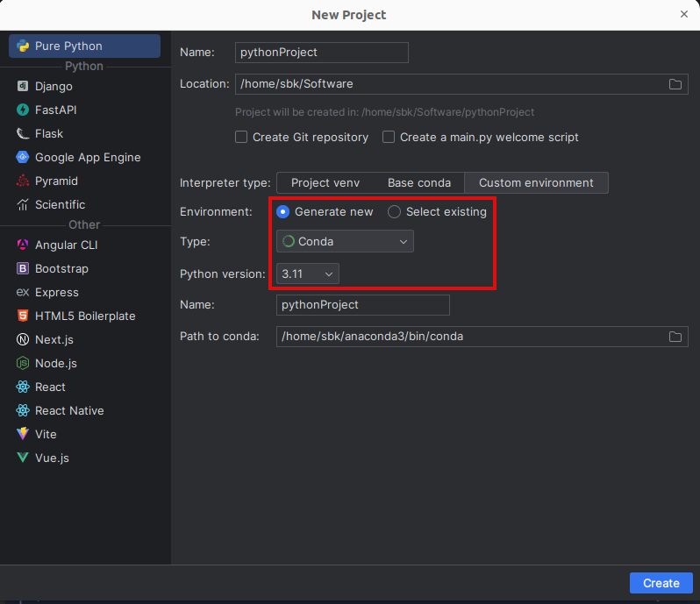Switch to Project venv interpreter tab
700x604 pixels.
pyautogui.click(x=325, y=183)
